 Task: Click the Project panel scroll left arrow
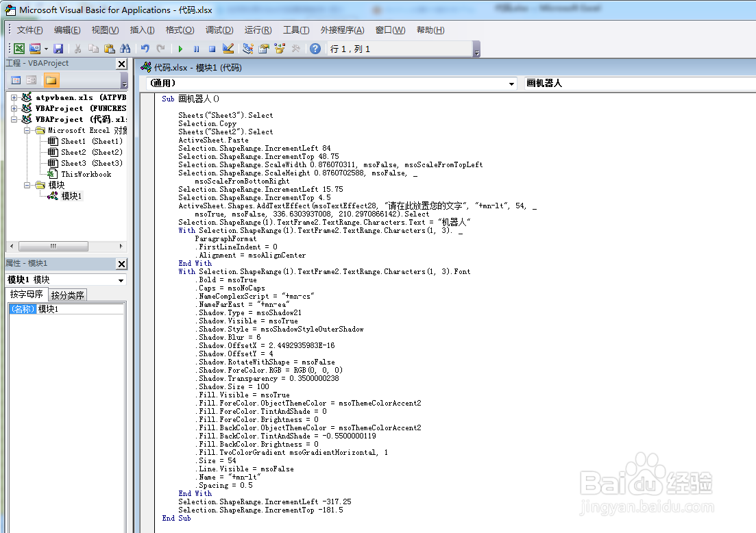12,246
